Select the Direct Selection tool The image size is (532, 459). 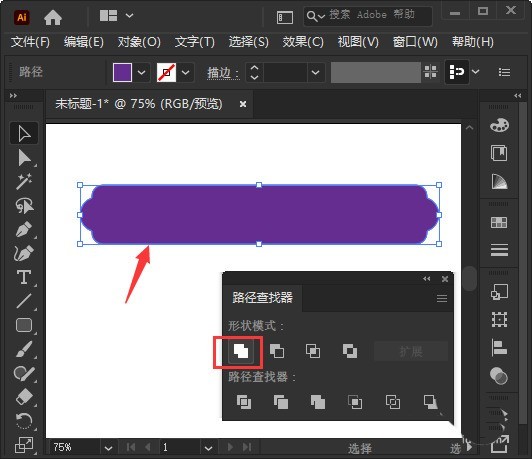(24, 158)
